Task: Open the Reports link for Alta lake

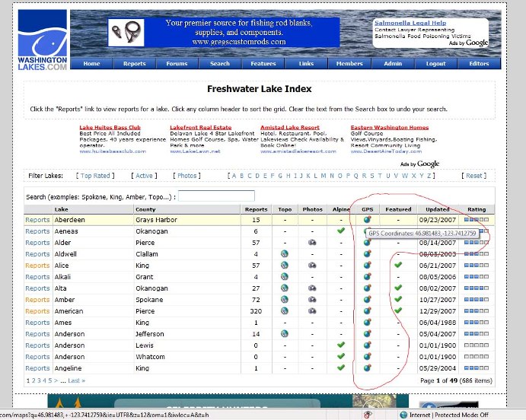Action: tap(37, 288)
